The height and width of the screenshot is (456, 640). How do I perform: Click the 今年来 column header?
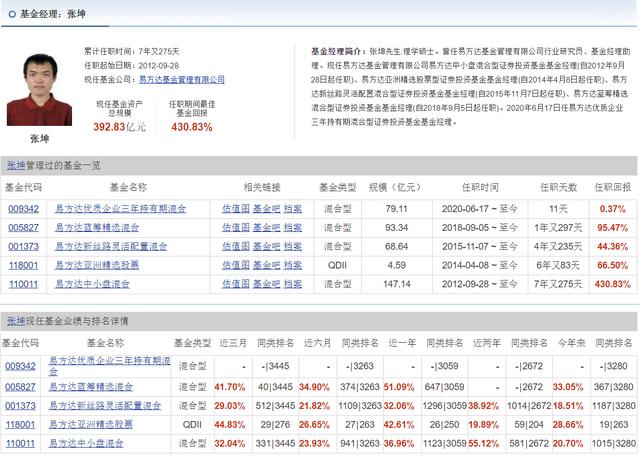[x=571, y=343]
